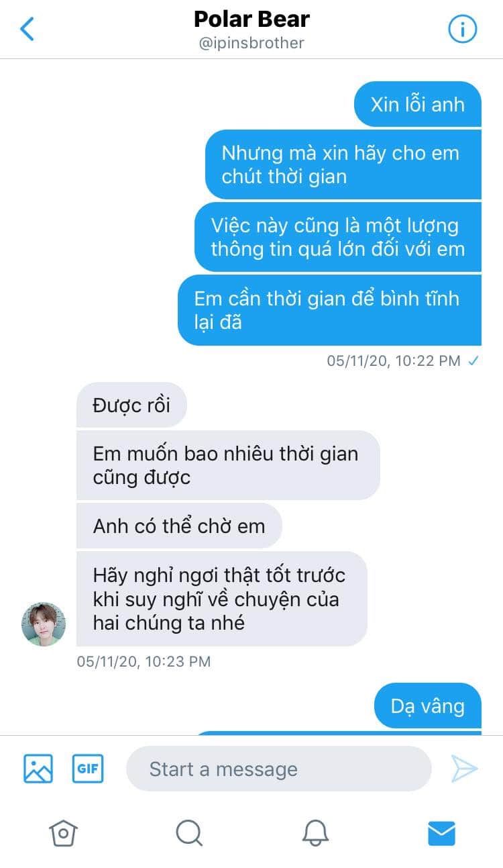
Task: Go back using the left arrow
Action: (x=27, y=29)
